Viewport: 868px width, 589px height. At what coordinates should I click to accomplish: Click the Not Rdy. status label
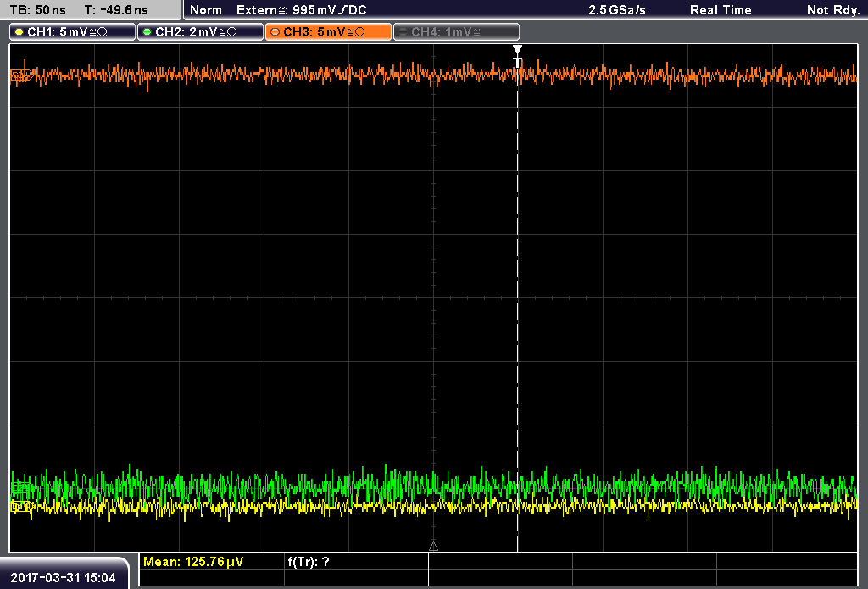833,10
